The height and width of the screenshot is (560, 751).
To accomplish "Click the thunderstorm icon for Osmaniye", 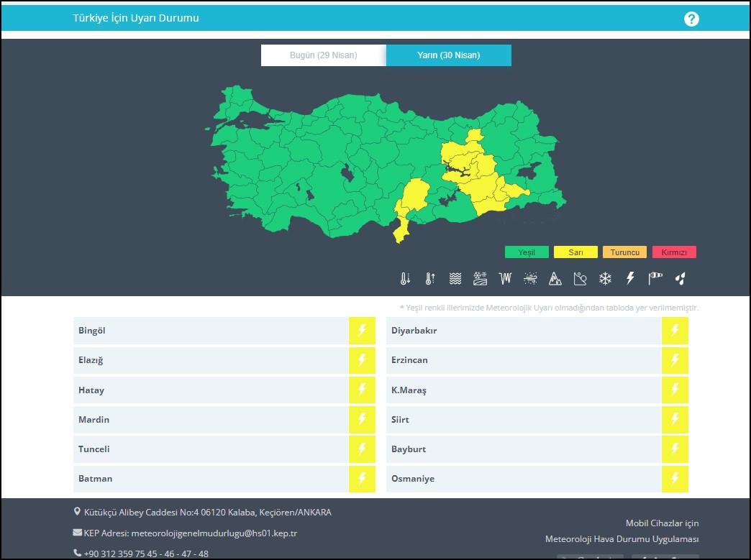I will [675, 479].
